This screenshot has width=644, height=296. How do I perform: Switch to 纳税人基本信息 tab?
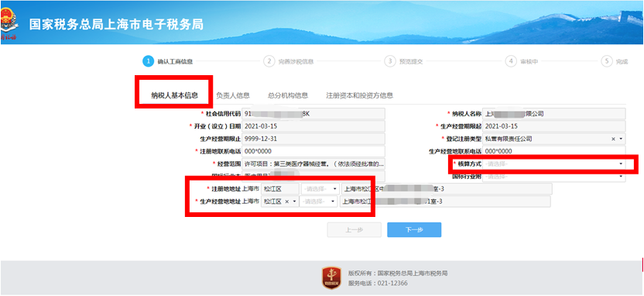point(175,95)
